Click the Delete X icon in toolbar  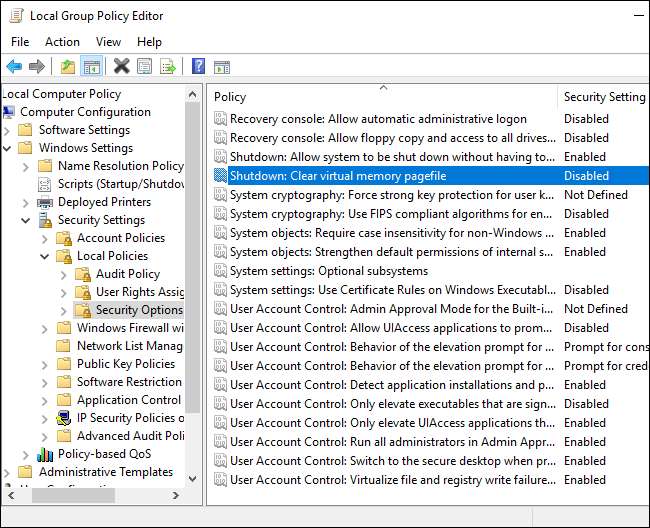tap(121, 67)
